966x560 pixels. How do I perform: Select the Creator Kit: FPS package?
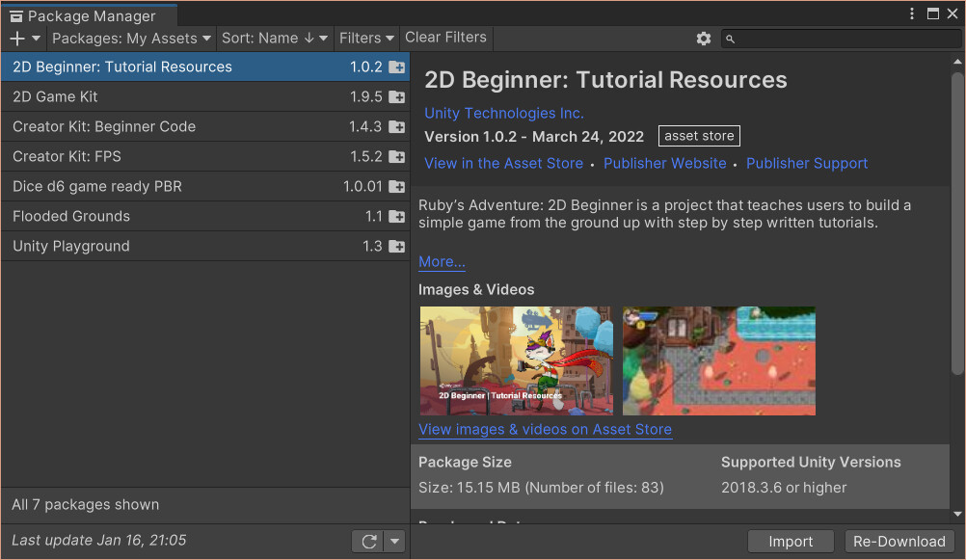pos(205,156)
